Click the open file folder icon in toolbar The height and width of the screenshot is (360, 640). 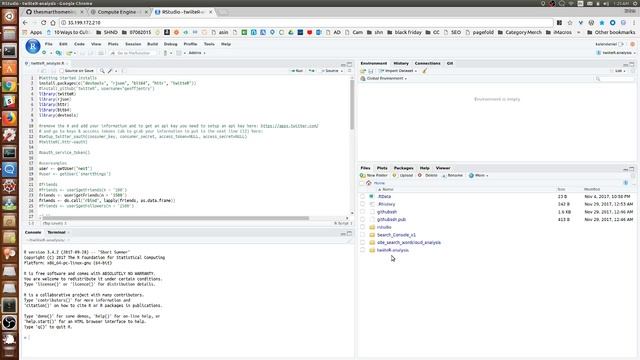[69, 53]
